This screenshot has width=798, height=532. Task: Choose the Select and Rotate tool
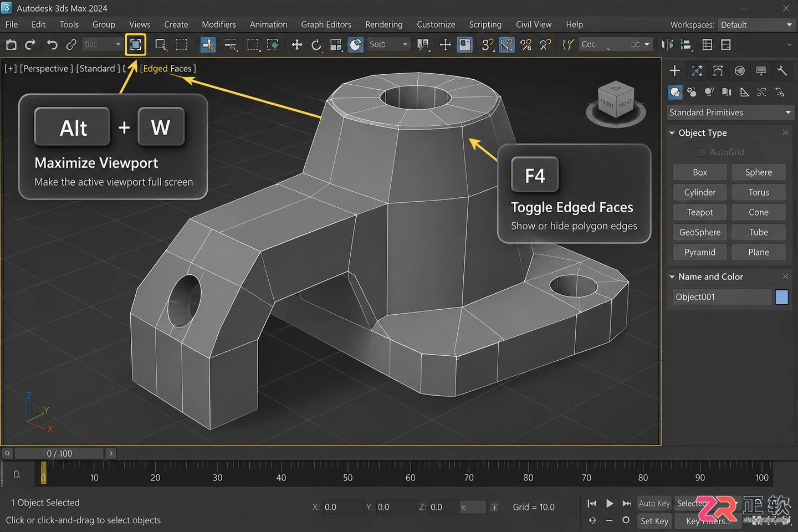pos(316,45)
